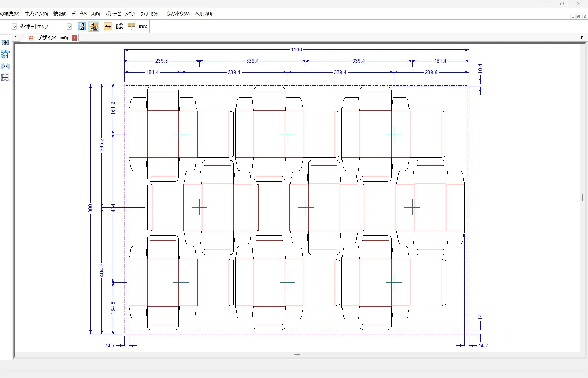Click the red design icon on the tab

(x=31, y=38)
